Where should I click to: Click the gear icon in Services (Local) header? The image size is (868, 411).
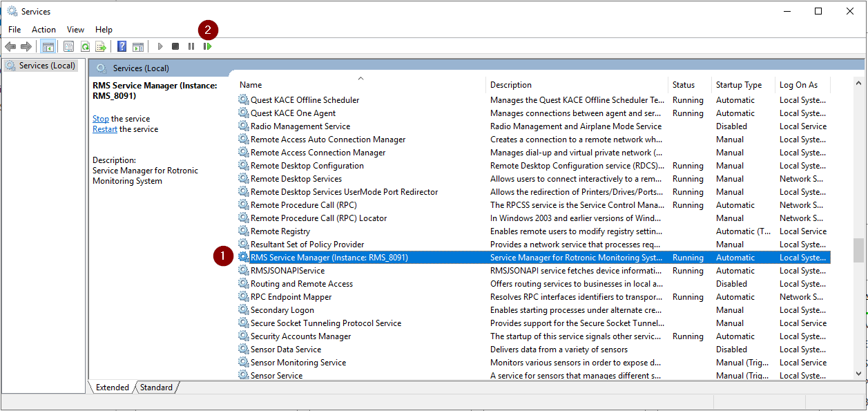pyautogui.click(x=102, y=68)
